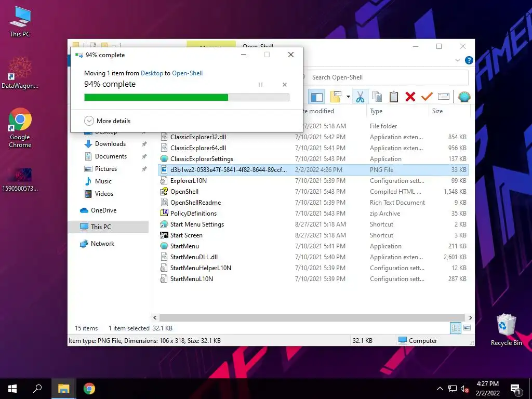The width and height of the screenshot is (532, 399).
Task: Click the green move progress bar
Action: pos(187,97)
